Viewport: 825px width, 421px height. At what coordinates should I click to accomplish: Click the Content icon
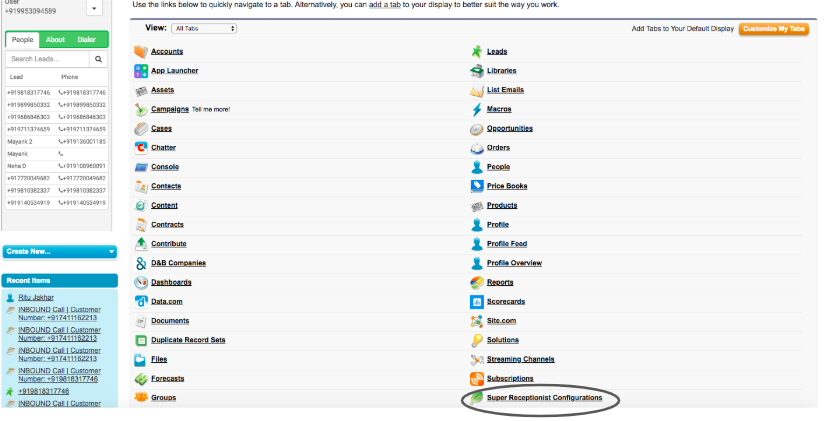click(141, 206)
